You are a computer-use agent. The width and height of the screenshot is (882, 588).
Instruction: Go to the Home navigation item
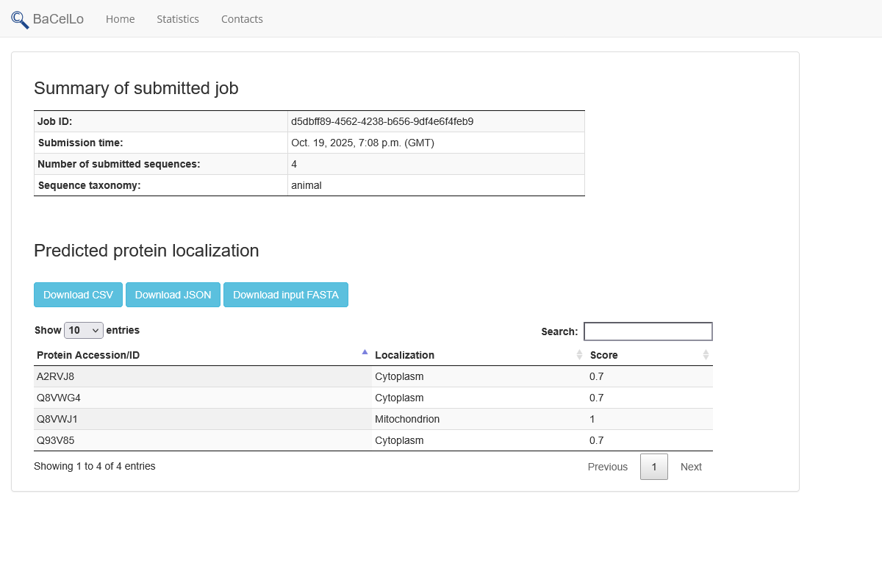pyautogui.click(x=120, y=19)
